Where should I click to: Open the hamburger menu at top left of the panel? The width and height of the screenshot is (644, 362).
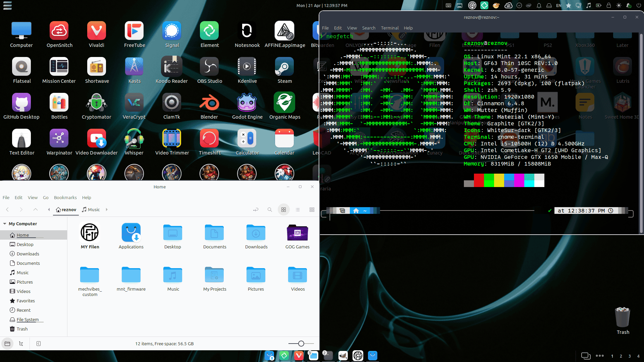coord(7,5)
